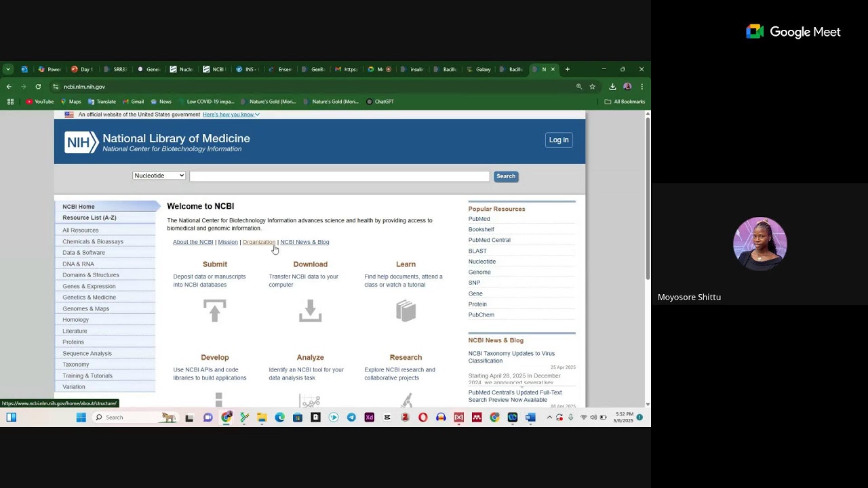Screen dimensions: 868x488
Task: Click the Search button
Action: click(x=506, y=176)
